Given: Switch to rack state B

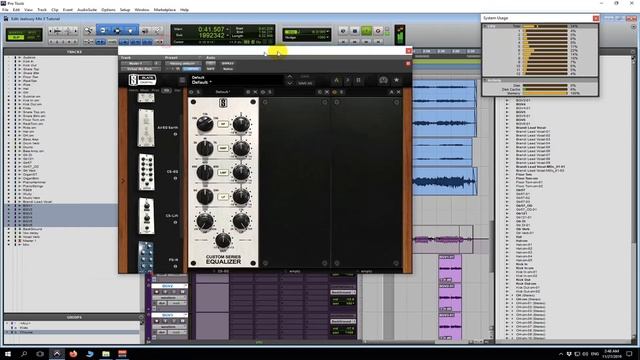Looking at the screenshot, I should (358, 80).
